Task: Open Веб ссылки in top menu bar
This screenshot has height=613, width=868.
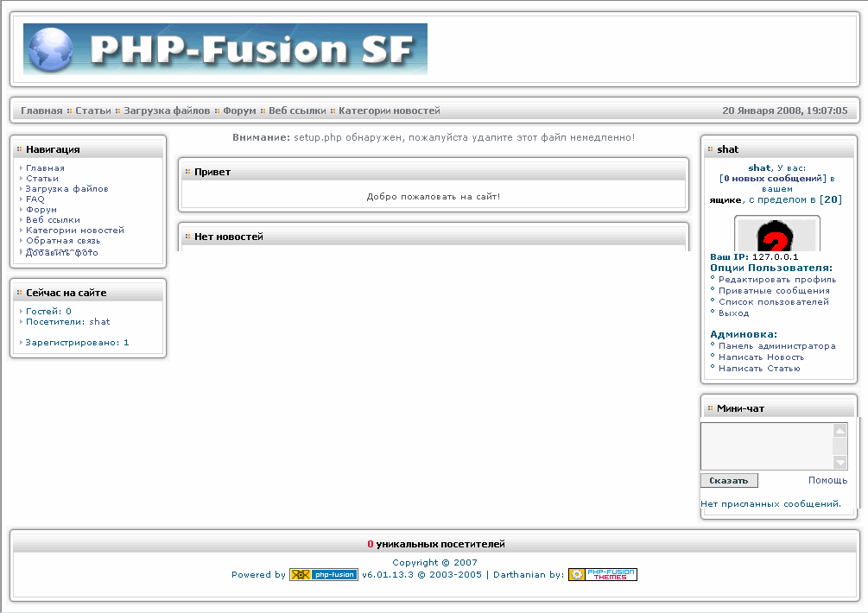Action: pyautogui.click(x=297, y=111)
